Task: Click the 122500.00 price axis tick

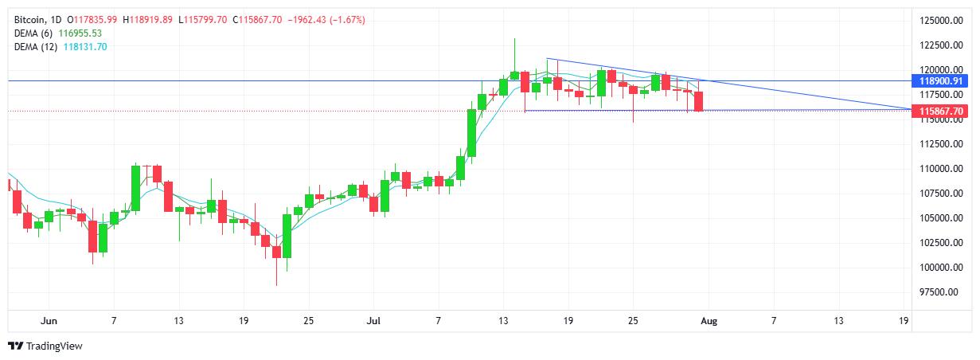Action: tap(942, 45)
